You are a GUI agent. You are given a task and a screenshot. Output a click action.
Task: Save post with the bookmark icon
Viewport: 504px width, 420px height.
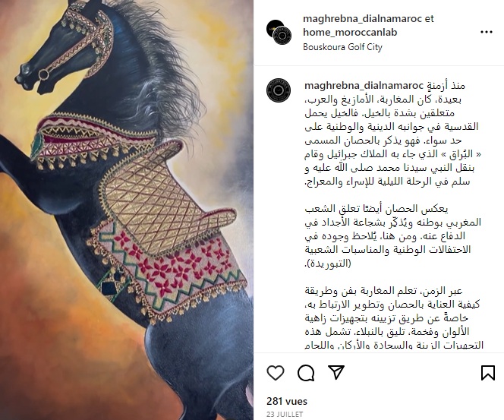487,373
